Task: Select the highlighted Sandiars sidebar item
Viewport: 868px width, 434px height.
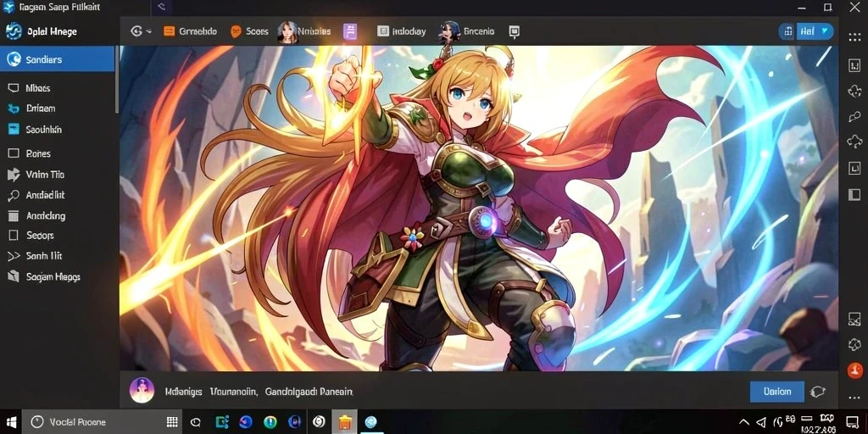Action: click(x=58, y=58)
